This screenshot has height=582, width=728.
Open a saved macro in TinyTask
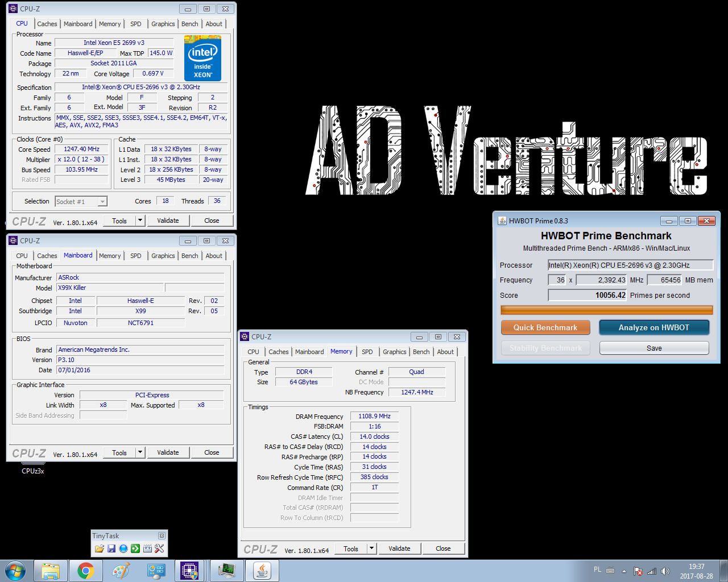[100, 548]
